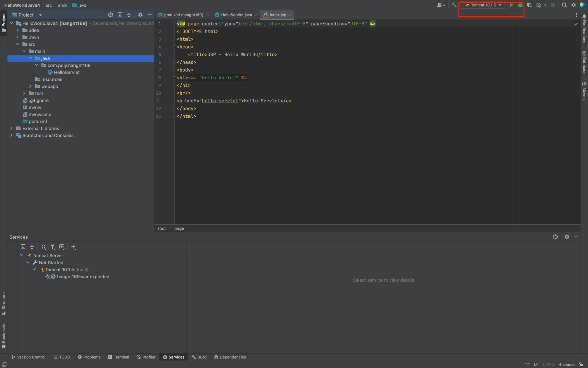Build project with the hammer icon
The image size is (588, 368).
[x=454, y=5]
